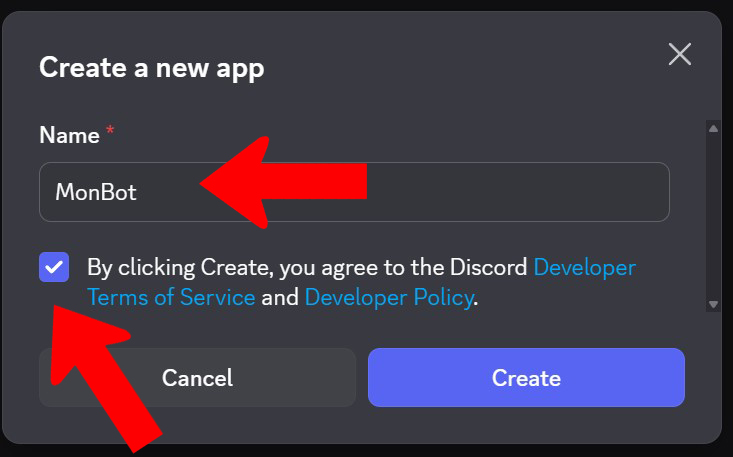Uncheck the Discord terms agreement checkbox
The image size is (733, 457).
pyautogui.click(x=54, y=267)
